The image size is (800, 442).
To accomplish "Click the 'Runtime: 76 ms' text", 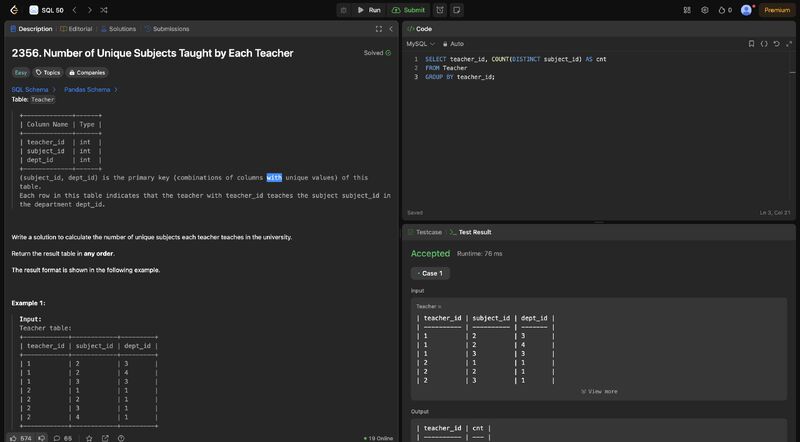I will tap(480, 254).
